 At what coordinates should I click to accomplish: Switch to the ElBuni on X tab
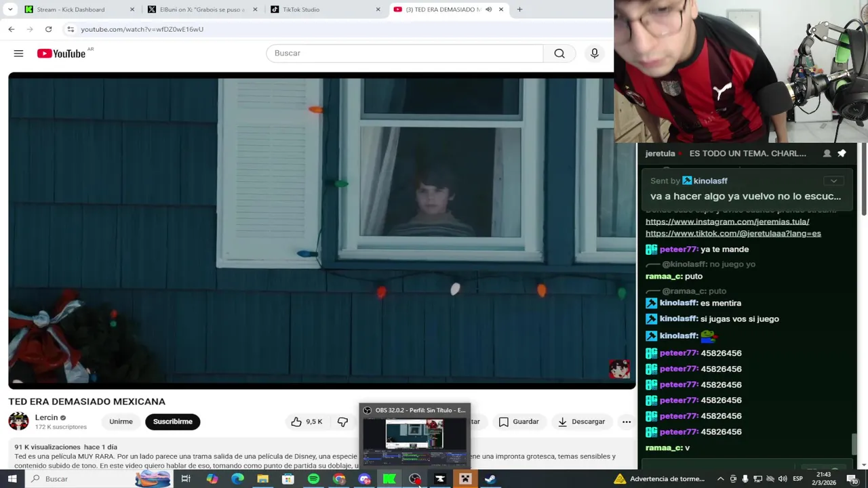click(202, 9)
